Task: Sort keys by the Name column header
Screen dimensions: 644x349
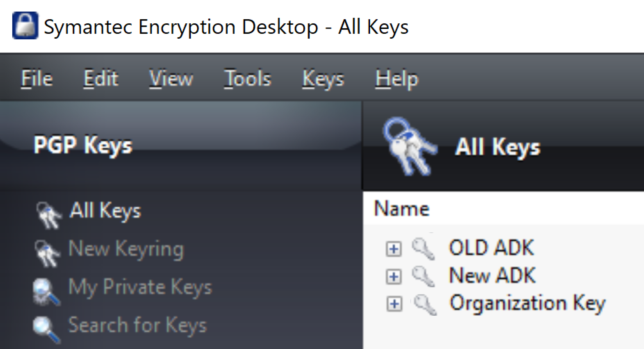Action: pos(402,209)
